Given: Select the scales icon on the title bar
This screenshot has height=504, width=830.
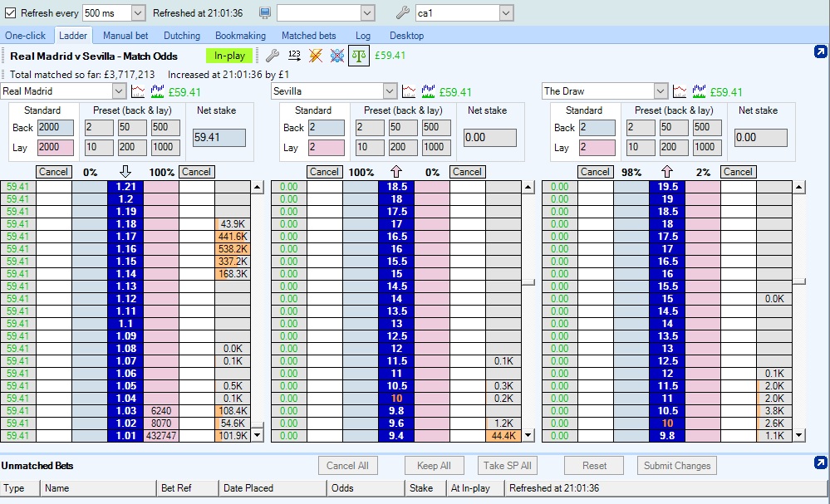Looking at the screenshot, I should 358,56.
